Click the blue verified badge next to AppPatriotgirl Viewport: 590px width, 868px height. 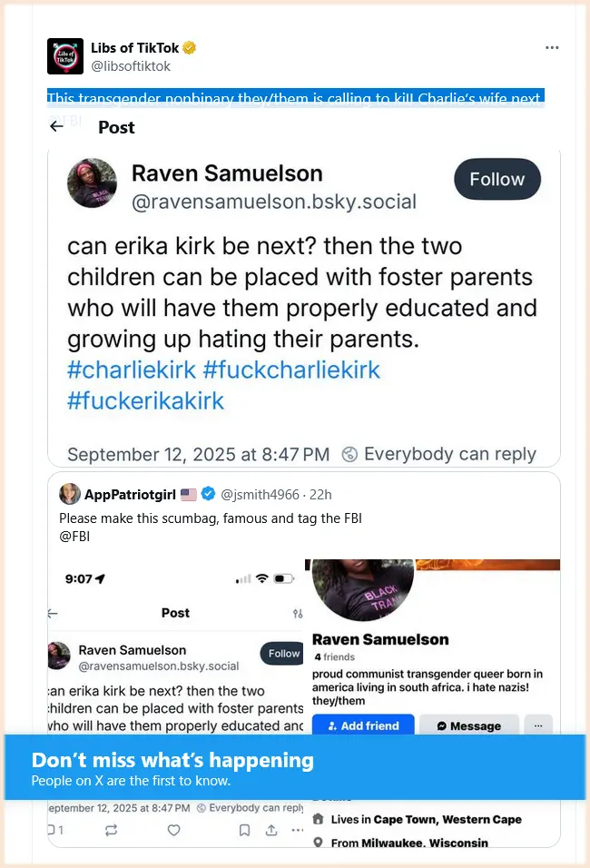point(208,494)
